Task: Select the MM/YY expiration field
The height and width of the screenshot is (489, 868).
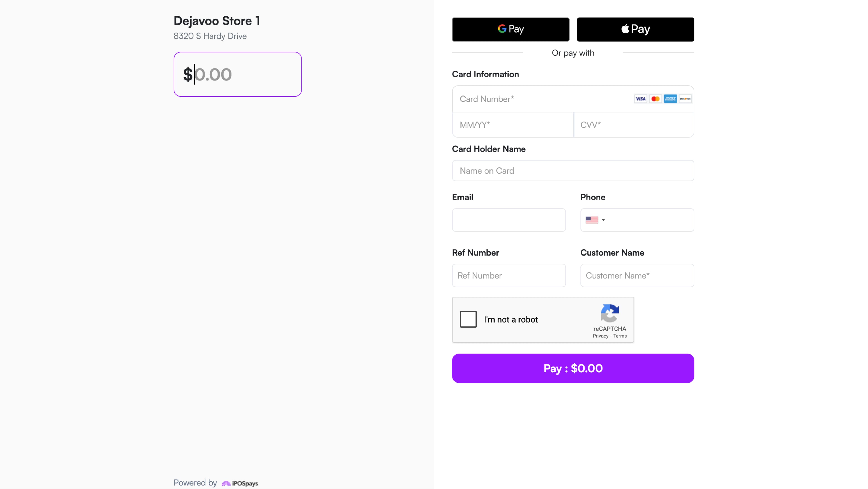Action: [x=512, y=125]
